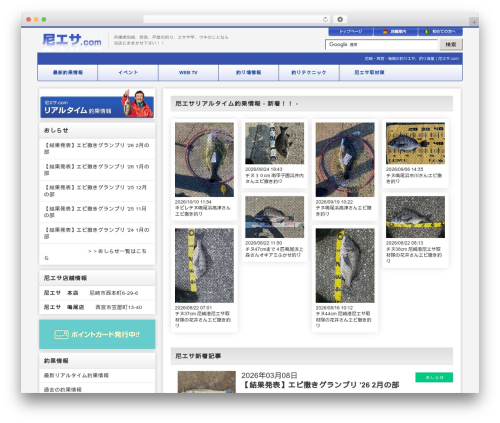Click the green おしらせ tag

(434, 377)
